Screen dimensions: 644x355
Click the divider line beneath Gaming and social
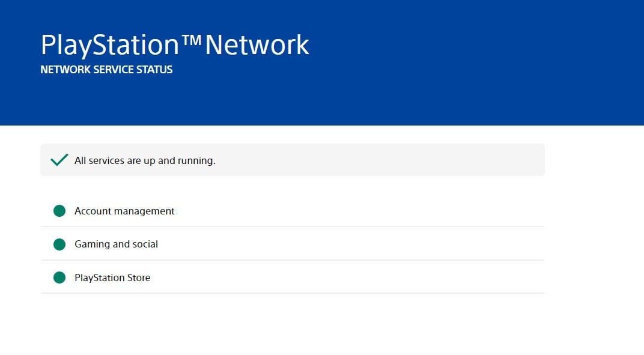click(x=292, y=260)
